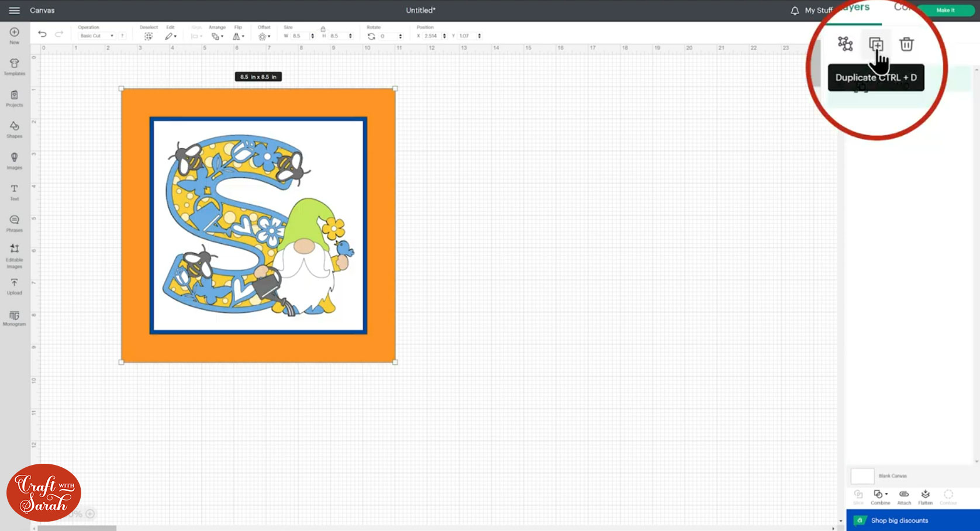Open the Shapes panel
The image size is (980, 531).
[15, 129]
